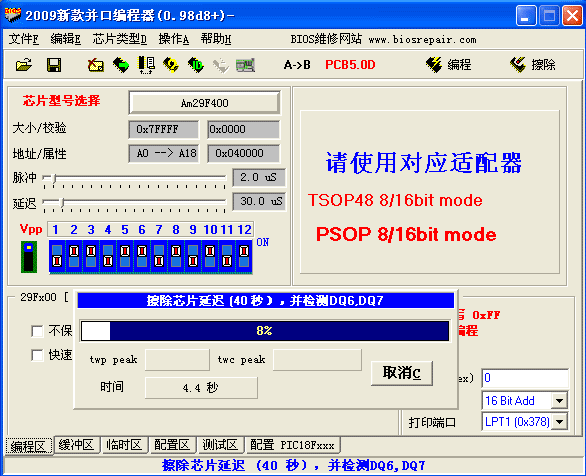Check the 不保 checkbox
Image resolution: width=586 pixels, height=476 pixels.
[x=37, y=331]
